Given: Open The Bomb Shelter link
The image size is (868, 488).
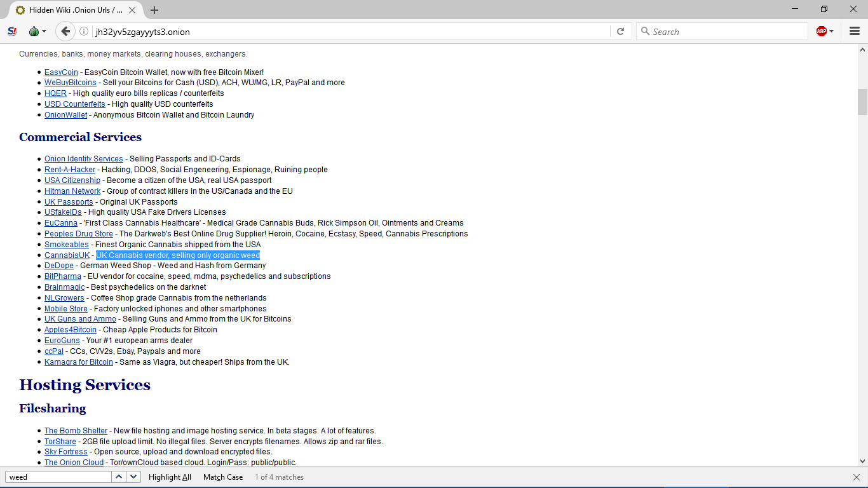Looking at the screenshot, I should click(76, 431).
